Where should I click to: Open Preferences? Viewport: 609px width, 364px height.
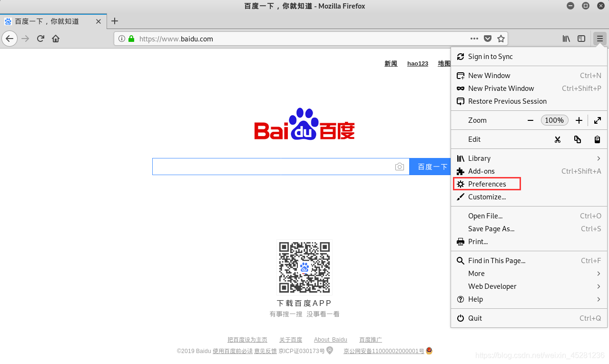pos(529,184)
